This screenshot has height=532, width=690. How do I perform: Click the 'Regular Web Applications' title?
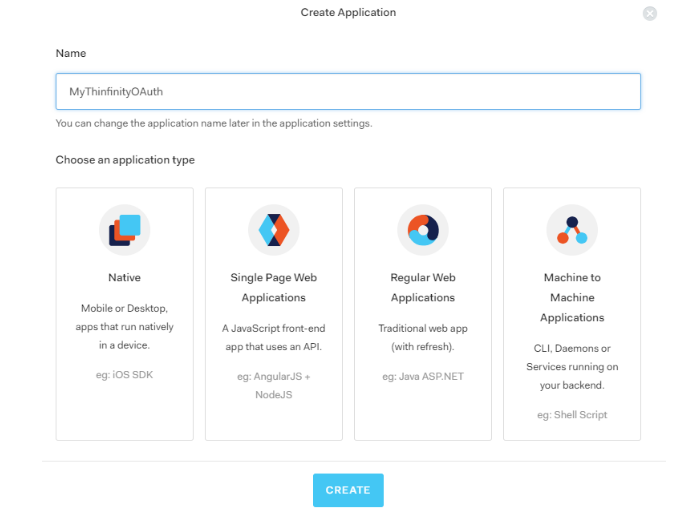423,288
